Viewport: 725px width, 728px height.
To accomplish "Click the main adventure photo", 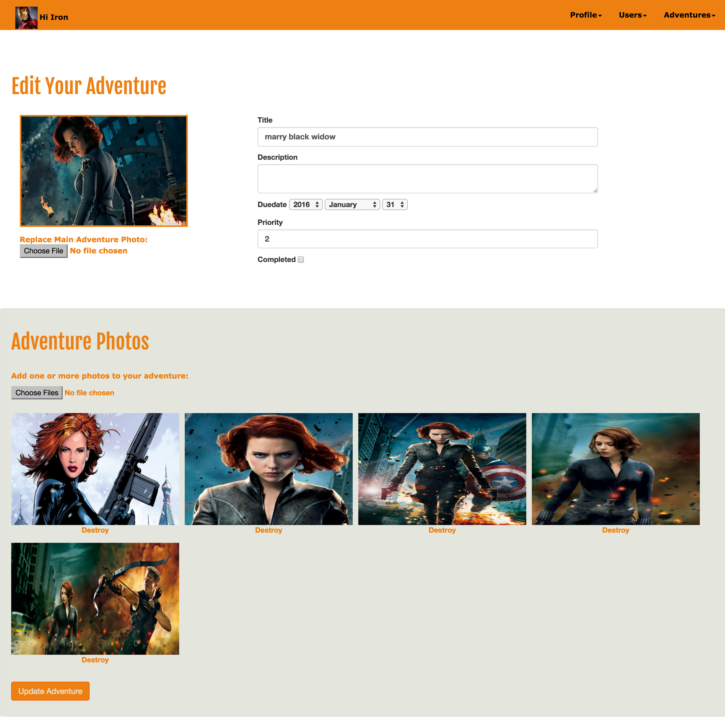I will [x=104, y=171].
